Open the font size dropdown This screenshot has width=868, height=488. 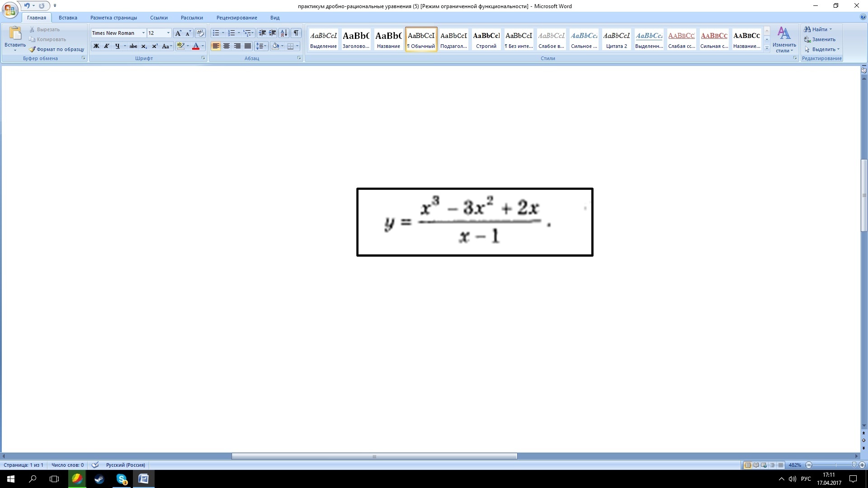click(167, 33)
